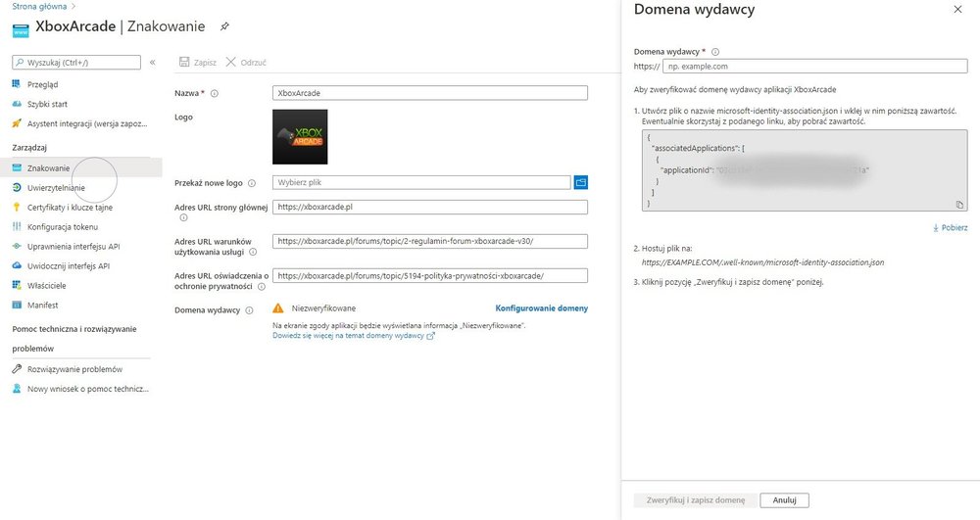
Task: Open Certyfikaty i klucze tajne
Action: click(69, 207)
